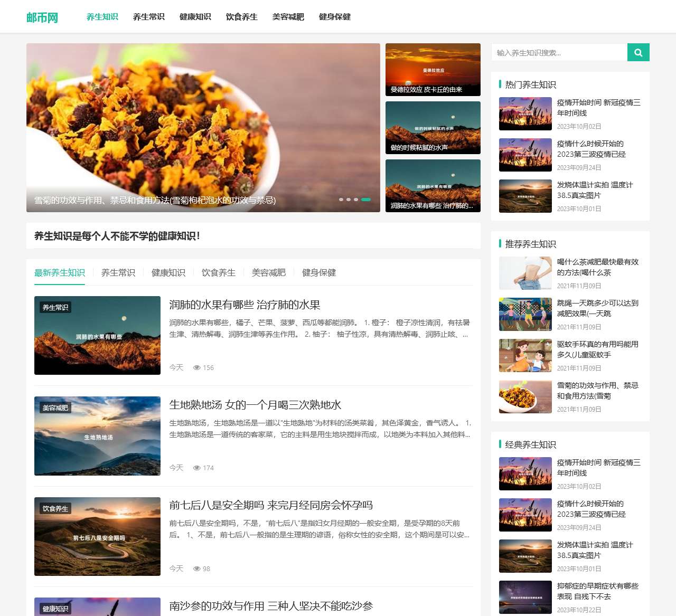Click the eye view icon next to 98
The image size is (676, 616).
196,568
